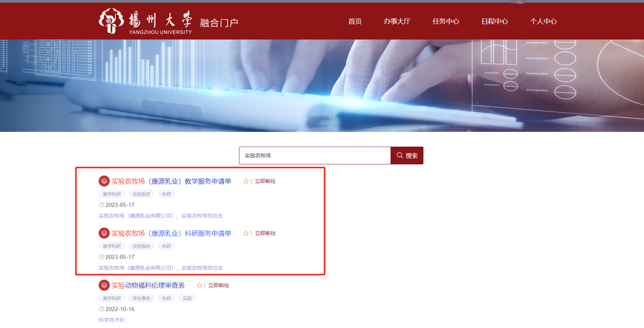
Task: Open 个人中心 in the top menu
Action: (543, 21)
